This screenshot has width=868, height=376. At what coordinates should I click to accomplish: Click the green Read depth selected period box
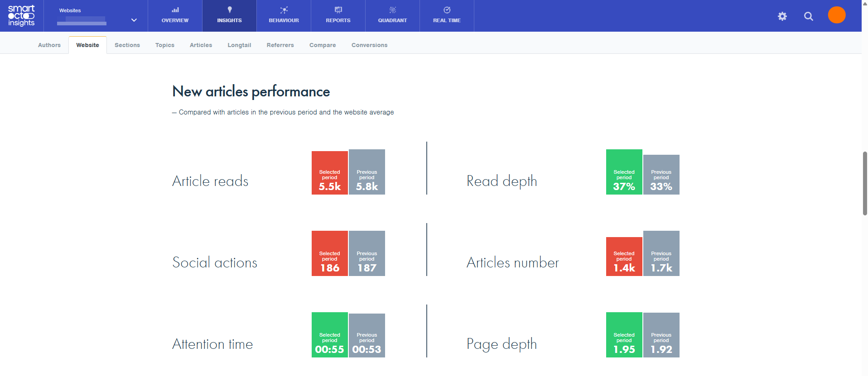(624, 172)
